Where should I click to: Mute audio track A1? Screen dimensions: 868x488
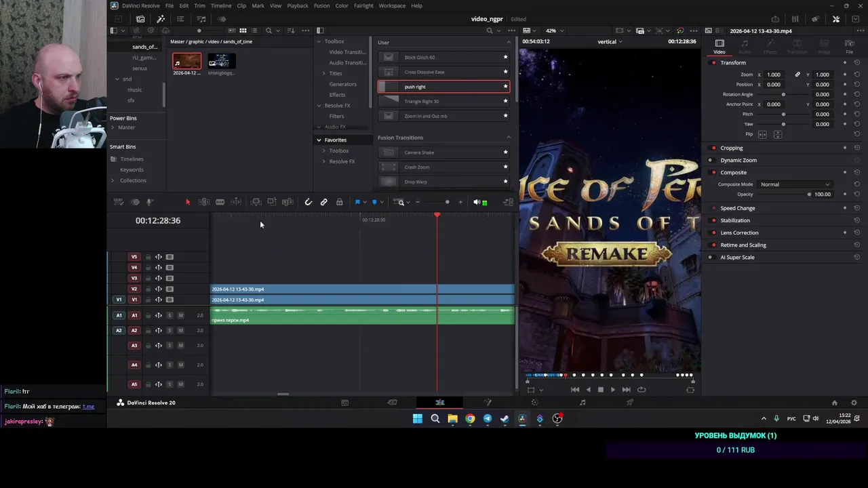pyautogui.click(x=180, y=315)
